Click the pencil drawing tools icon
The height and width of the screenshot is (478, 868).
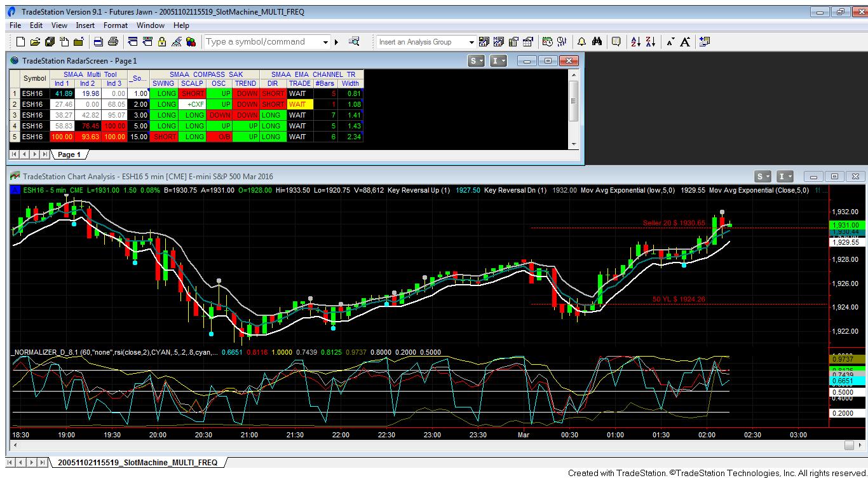[x=177, y=42]
